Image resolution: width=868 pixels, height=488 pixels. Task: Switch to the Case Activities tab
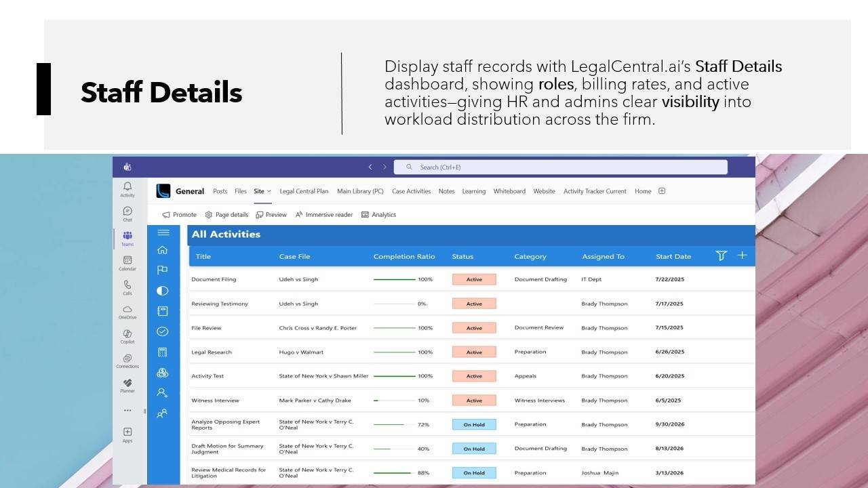click(411, 191)
